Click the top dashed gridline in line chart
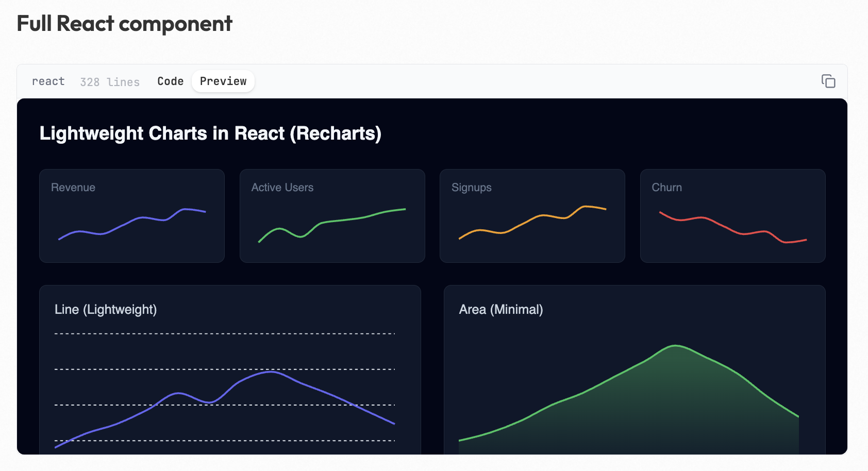This screenshot has height=471, width=868. point(224,334)
